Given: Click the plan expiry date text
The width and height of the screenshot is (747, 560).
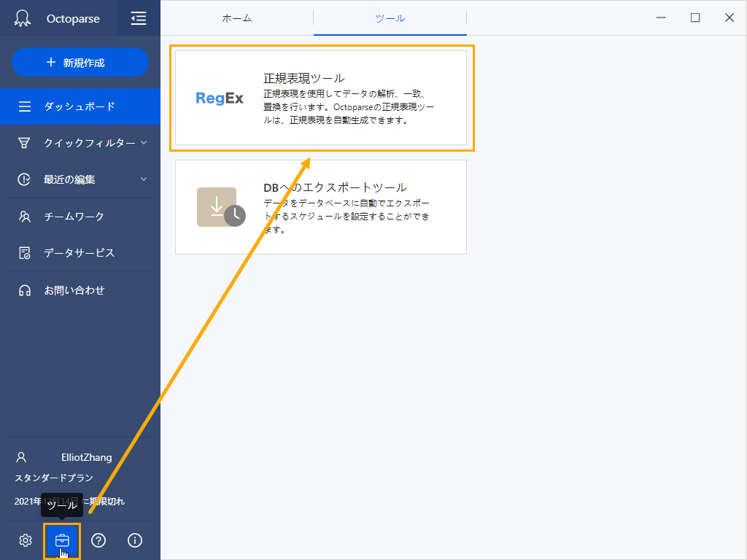Looking at the screenshot, I should pos(69,502).
